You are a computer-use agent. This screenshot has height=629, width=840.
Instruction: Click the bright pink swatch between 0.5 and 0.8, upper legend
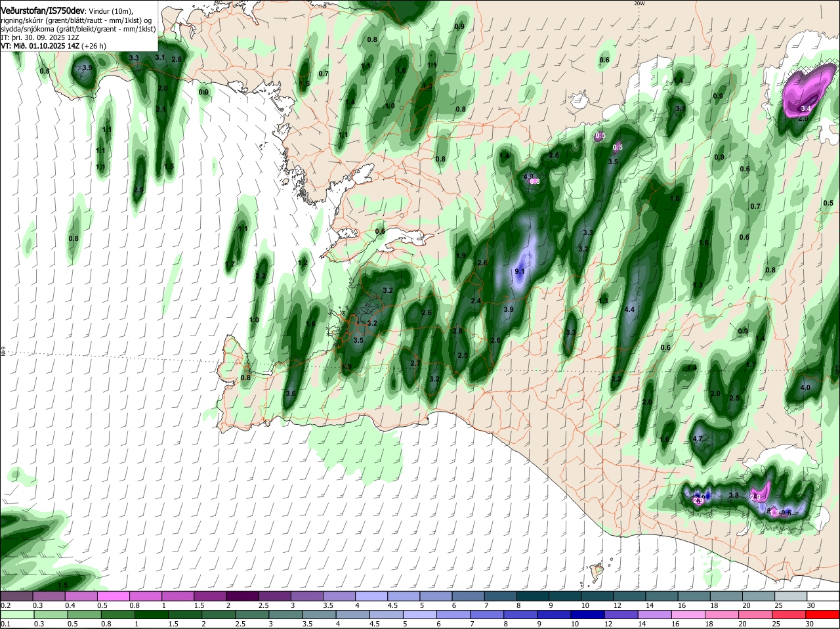point(113,596)
